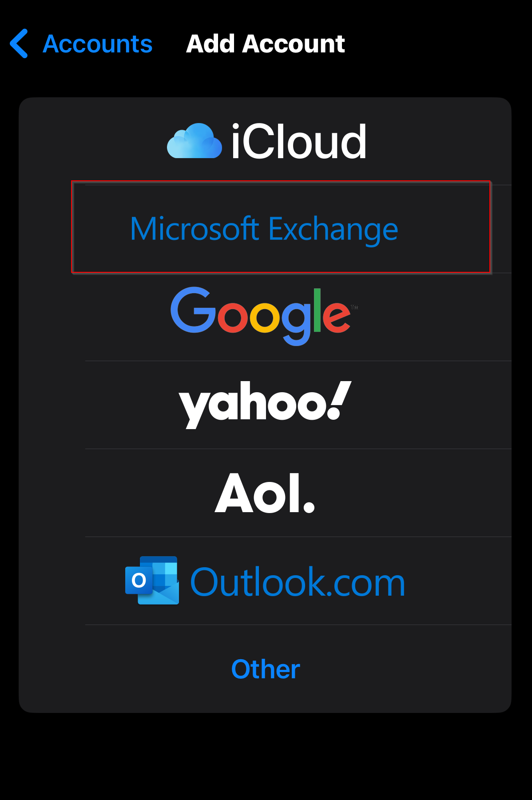Image resolution: width=532 pixels, height=800 pixels.
Task: Tap the Add Account title
Action: click(265, 44)
